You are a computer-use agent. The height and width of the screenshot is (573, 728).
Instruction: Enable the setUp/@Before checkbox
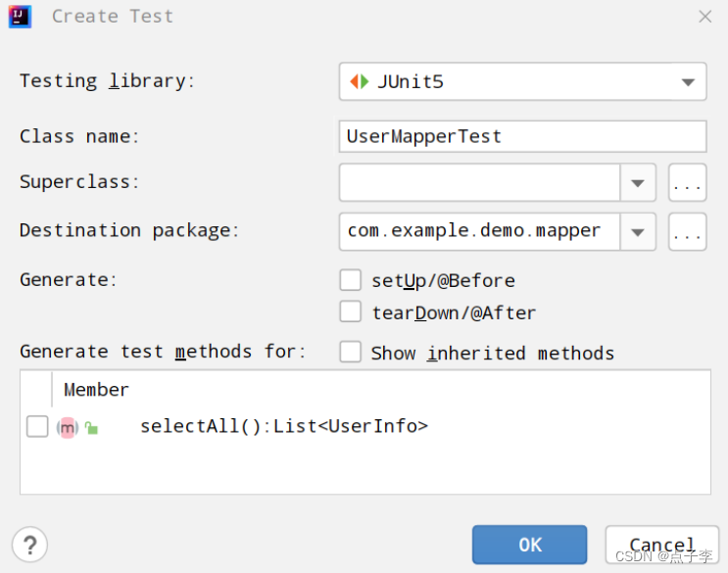(351, 280)
